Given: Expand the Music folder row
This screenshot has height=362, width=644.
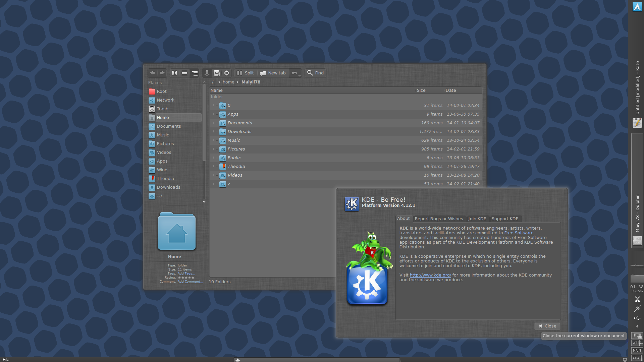Looking at the screenshot, I should (x=214, y=140).
